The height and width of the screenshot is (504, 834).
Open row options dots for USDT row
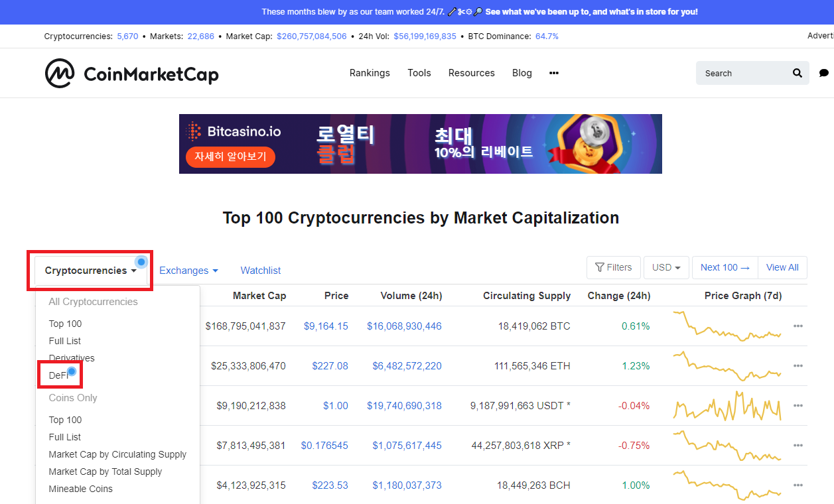(x=798, y=406)
